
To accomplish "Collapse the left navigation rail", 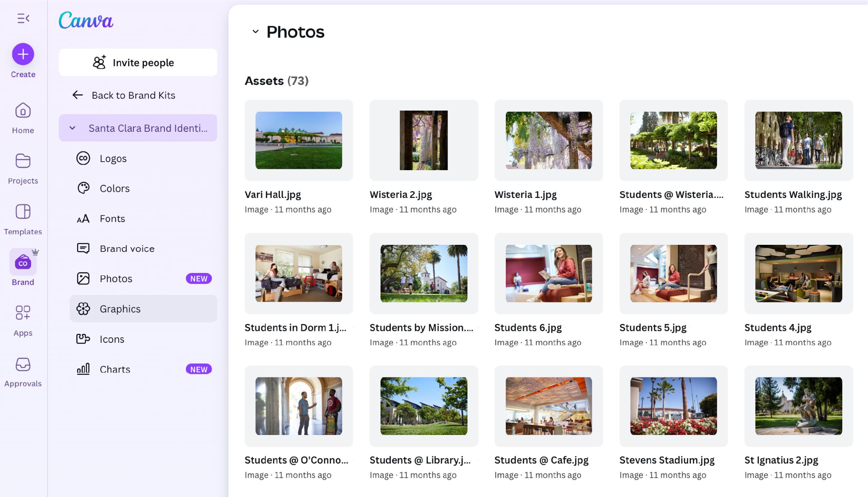I will click(x=23, y=18).
